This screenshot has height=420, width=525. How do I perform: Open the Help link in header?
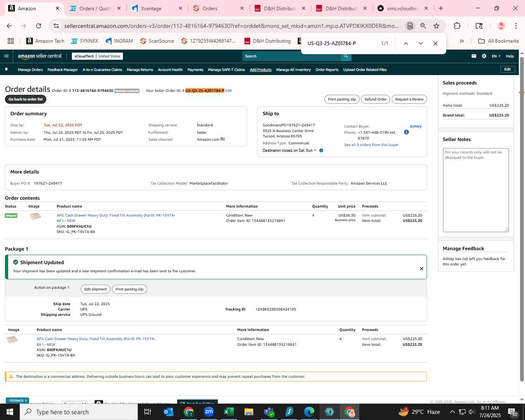pyautogui.click(x=510, y=56)
